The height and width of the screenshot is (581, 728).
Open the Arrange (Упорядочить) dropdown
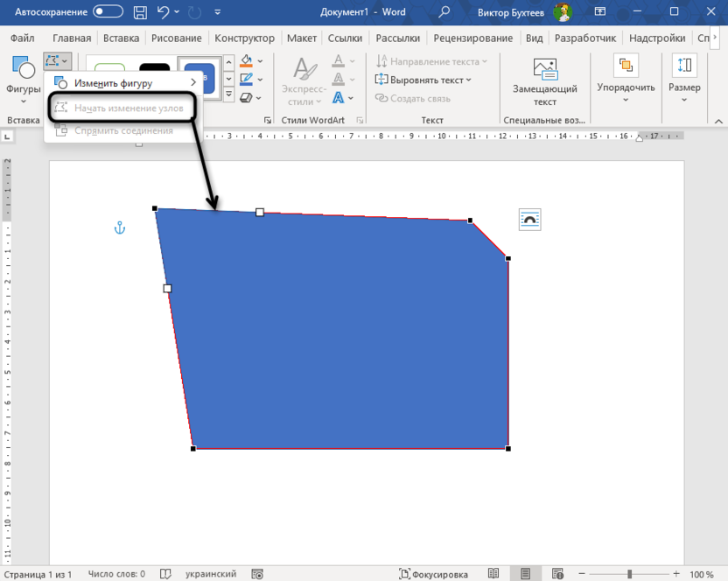pyautogui.click(x=626, y=77)
